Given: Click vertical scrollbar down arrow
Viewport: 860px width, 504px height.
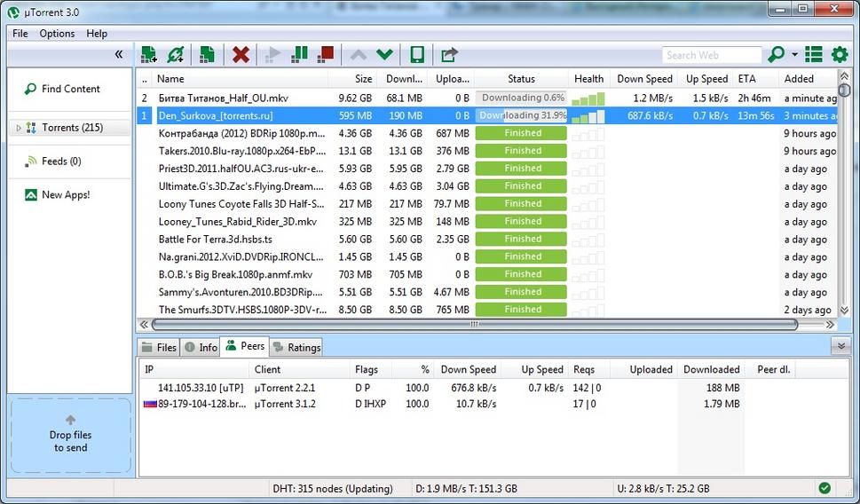Looking at the screenshot, I should 844,310.
